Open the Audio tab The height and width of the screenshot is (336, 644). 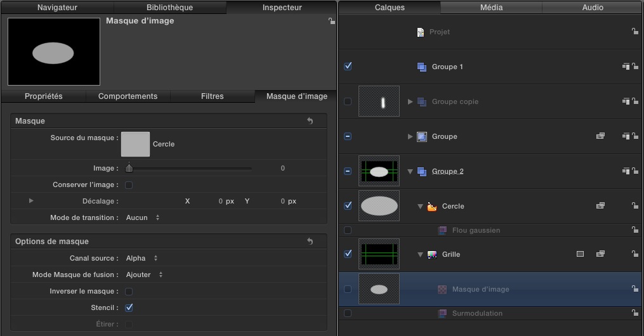click(592, 8)
